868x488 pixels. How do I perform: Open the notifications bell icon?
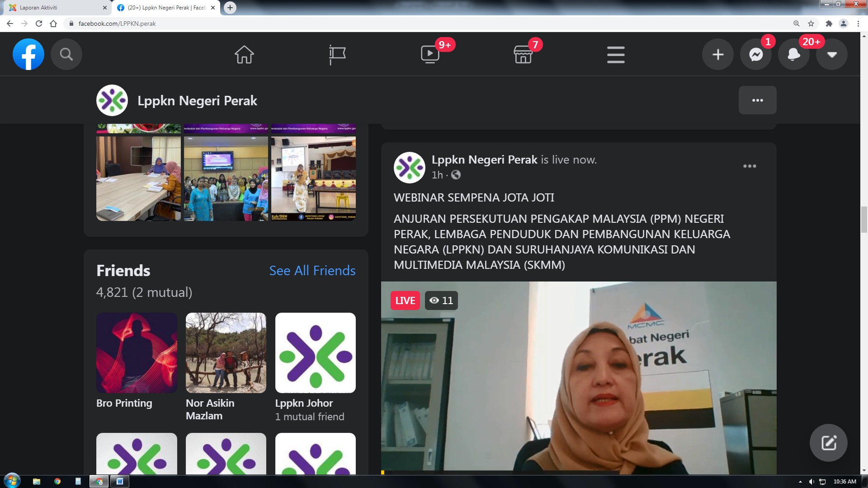pyautogui.click(x=793, y=54)
